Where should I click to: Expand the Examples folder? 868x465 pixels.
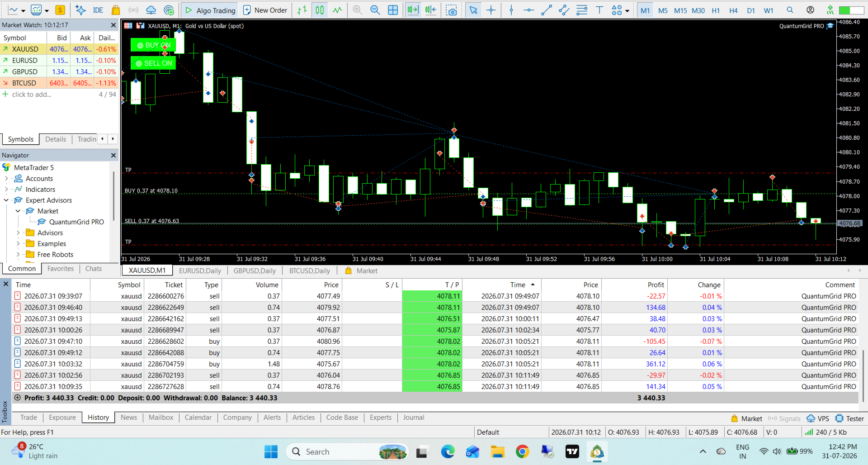(18, 244)
